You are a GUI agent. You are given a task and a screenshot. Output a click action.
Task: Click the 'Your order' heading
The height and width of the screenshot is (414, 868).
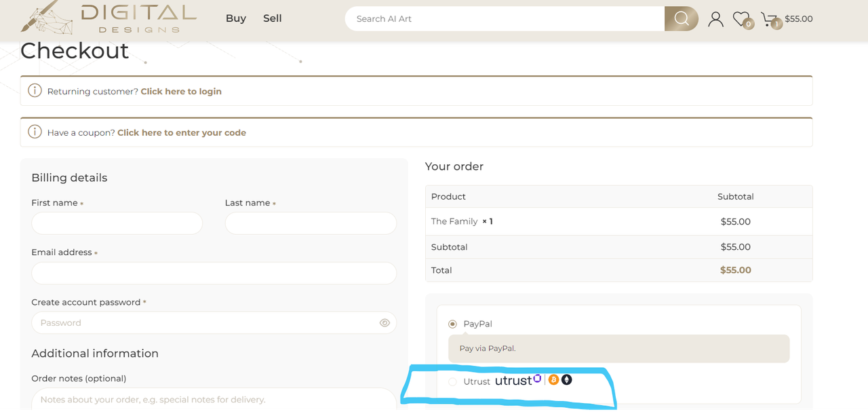[x=454, y=166]
